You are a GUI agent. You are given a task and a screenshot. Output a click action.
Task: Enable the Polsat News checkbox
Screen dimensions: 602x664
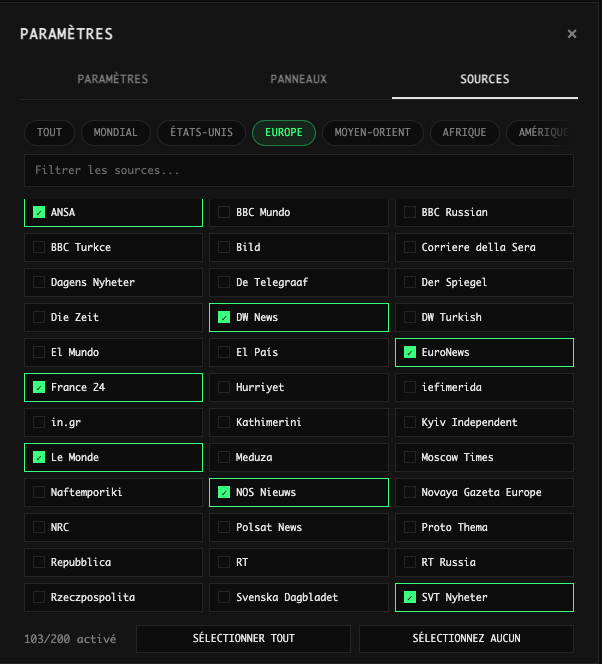225,527
